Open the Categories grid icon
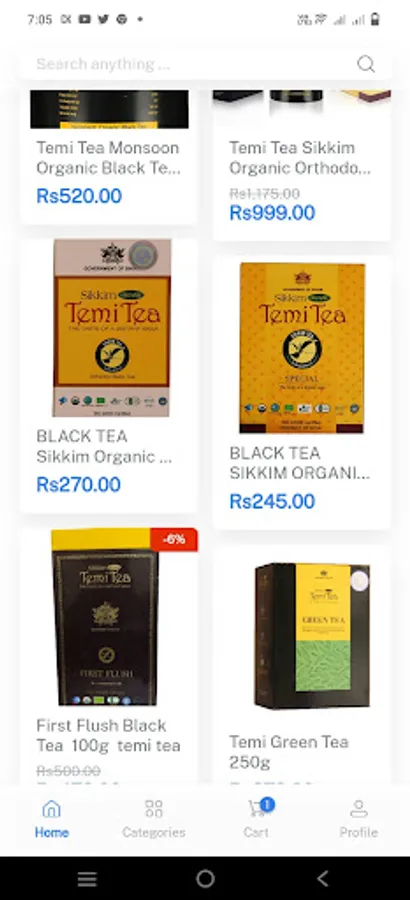410x900 pixels. [154, 809]
